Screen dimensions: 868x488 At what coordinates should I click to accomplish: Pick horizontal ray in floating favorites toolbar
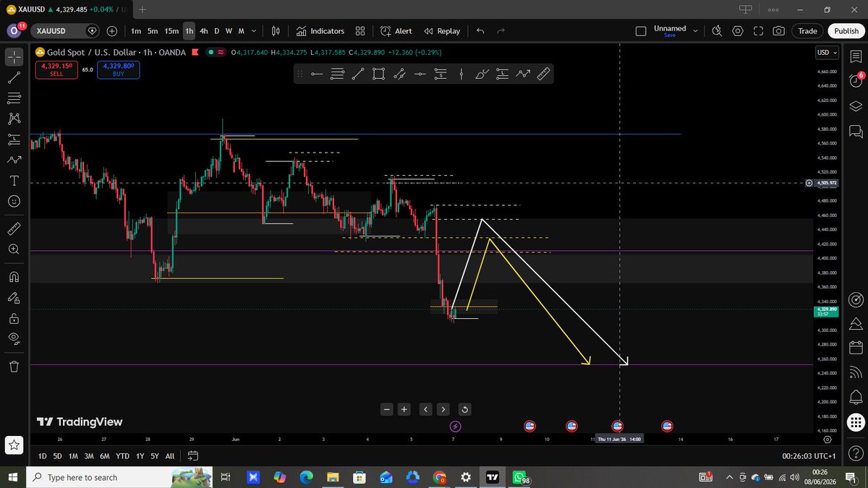(x=316, y=73)
